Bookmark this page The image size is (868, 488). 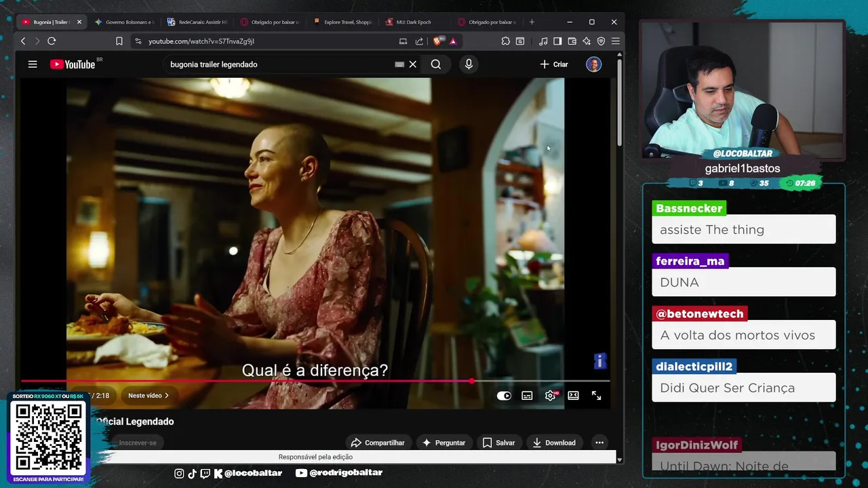tap(119, 41)
